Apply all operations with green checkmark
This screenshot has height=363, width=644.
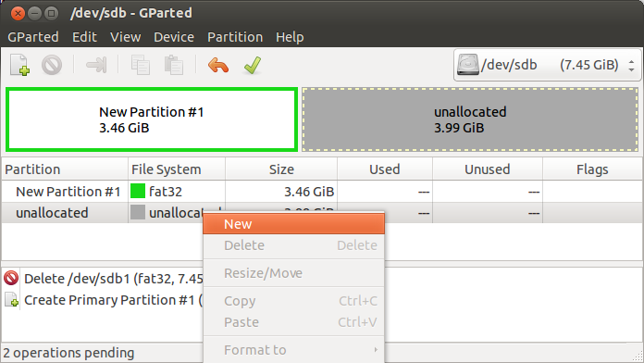coord(253,65)
